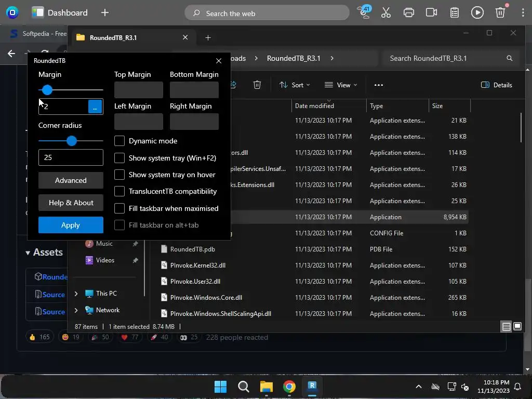Click the blue ellipsis button beside margin value
532x399 pixels.
click(x=95, y=107)
